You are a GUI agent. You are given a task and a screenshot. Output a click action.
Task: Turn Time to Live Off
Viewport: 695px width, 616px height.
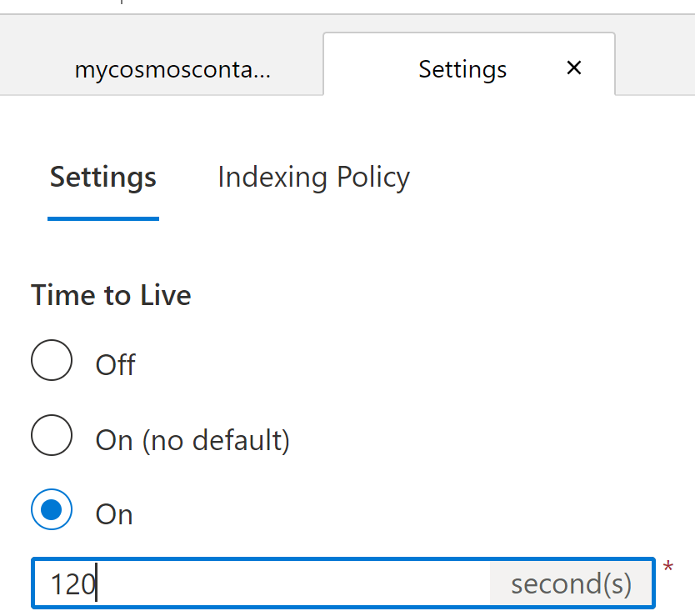click(52, 360)
